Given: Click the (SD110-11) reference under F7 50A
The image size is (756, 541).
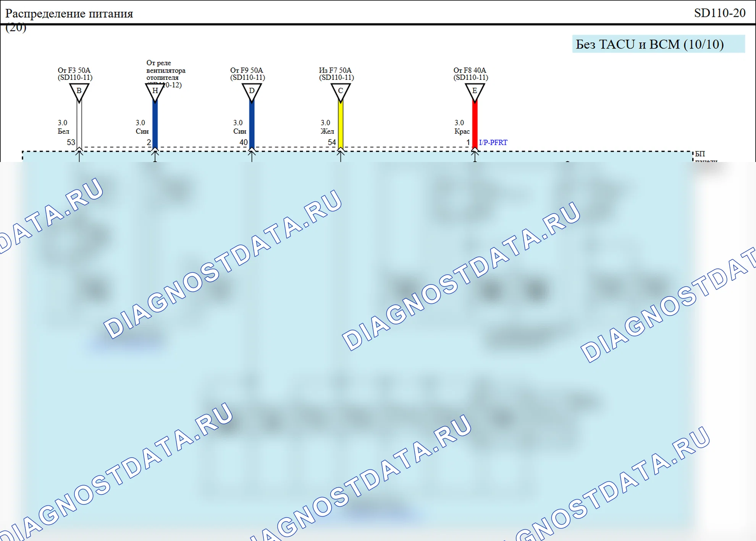Looking at the screenshot, I should [x=336, y=78].
